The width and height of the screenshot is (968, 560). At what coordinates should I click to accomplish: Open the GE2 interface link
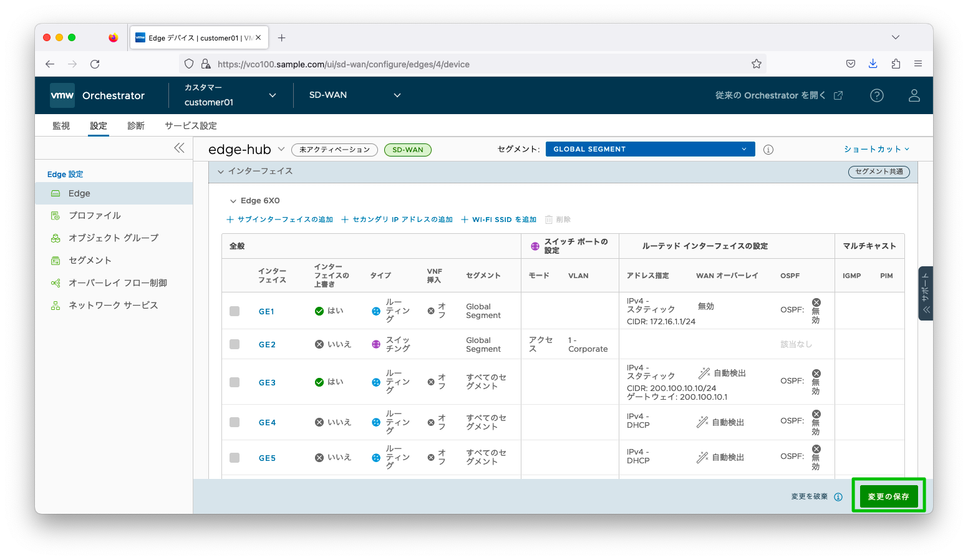click(x=267, y=345)
